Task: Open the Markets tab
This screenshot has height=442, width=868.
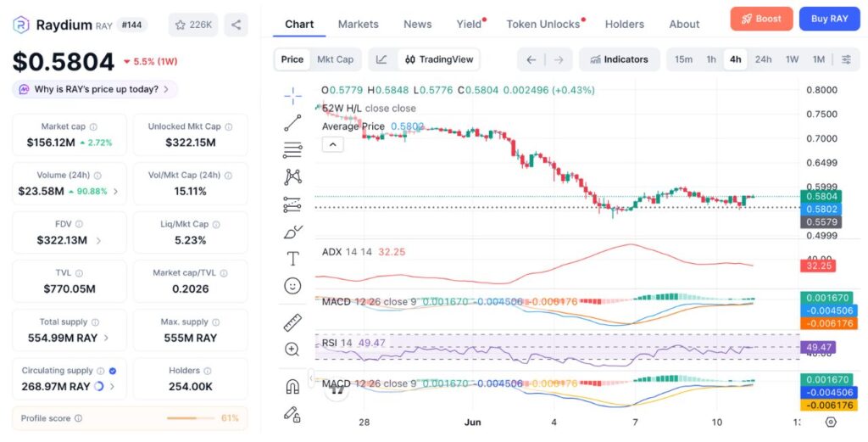Action: tap(359, 25)
